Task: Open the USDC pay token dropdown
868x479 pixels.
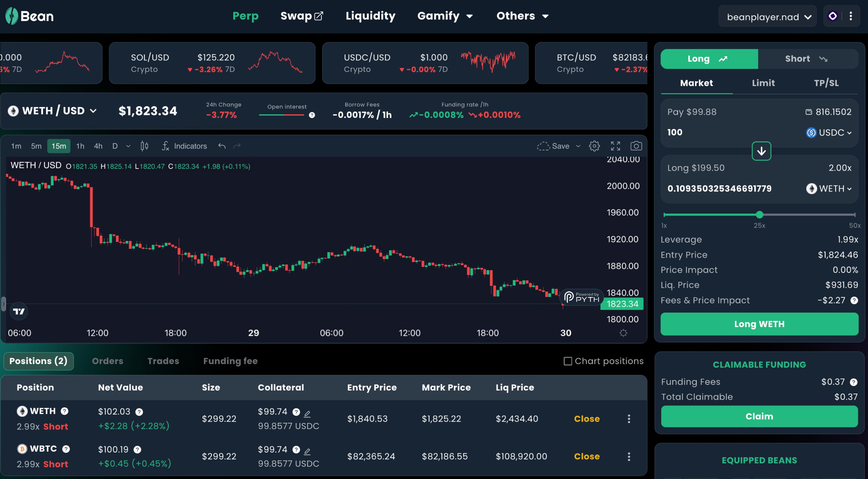Action: [x=828, y=133]
